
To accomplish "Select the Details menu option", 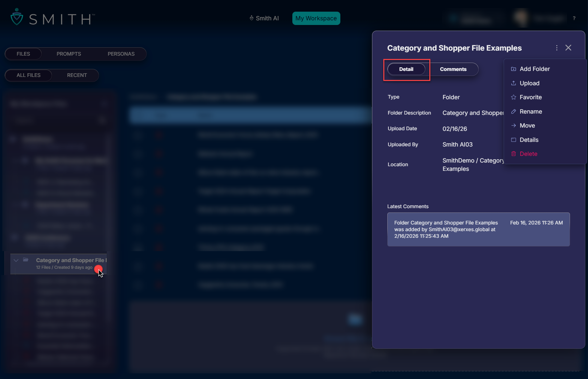I will [529, 140].
